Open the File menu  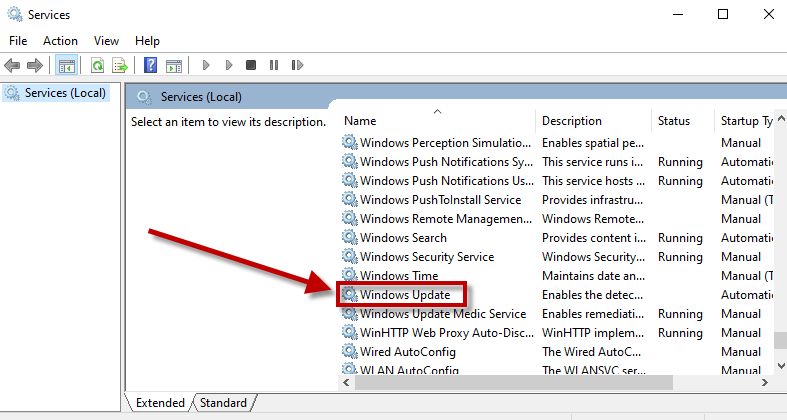pos(18,41)
